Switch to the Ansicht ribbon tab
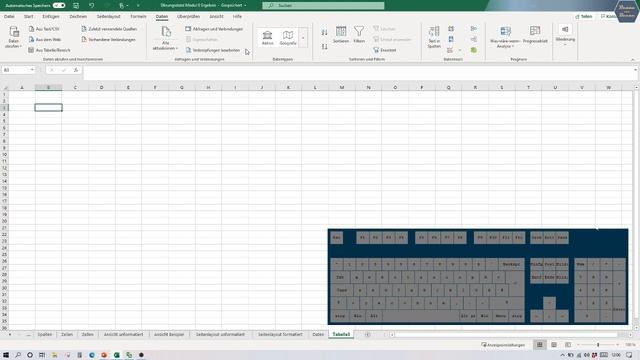The width and height of the screenshot is (640, 360). pyautogui.click(x=216, y=16)
